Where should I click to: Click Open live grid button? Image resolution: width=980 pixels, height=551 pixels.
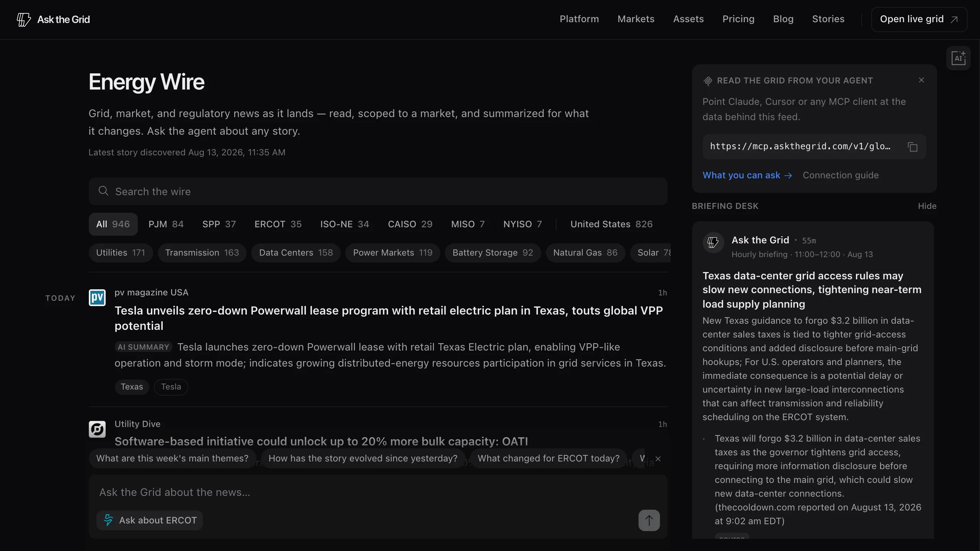(919, 20)
